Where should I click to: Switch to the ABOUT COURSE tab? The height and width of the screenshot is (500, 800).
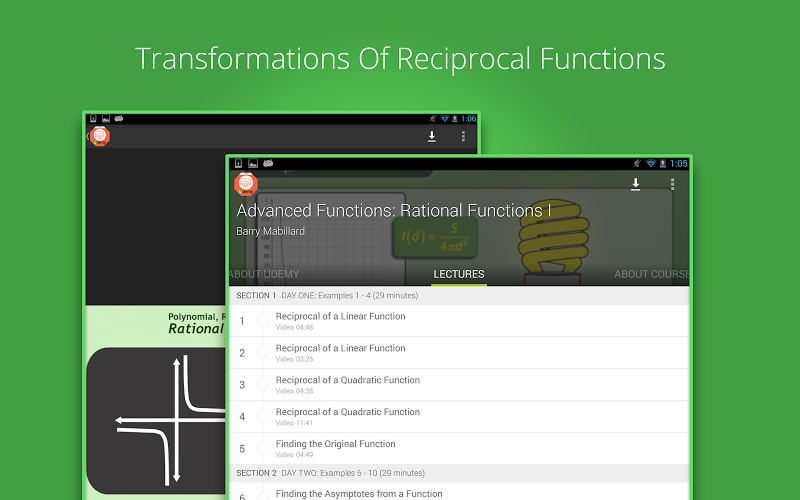[652, 274]
